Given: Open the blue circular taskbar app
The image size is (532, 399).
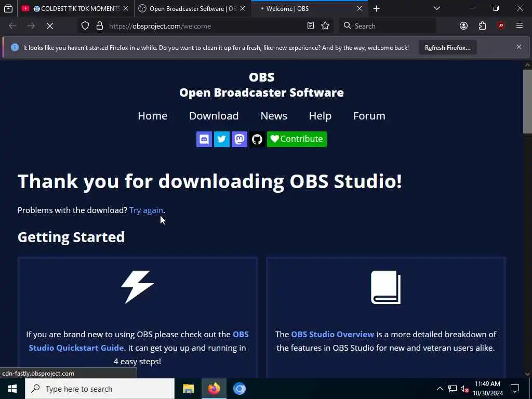Looking at the screenshot, I should 239,389.
